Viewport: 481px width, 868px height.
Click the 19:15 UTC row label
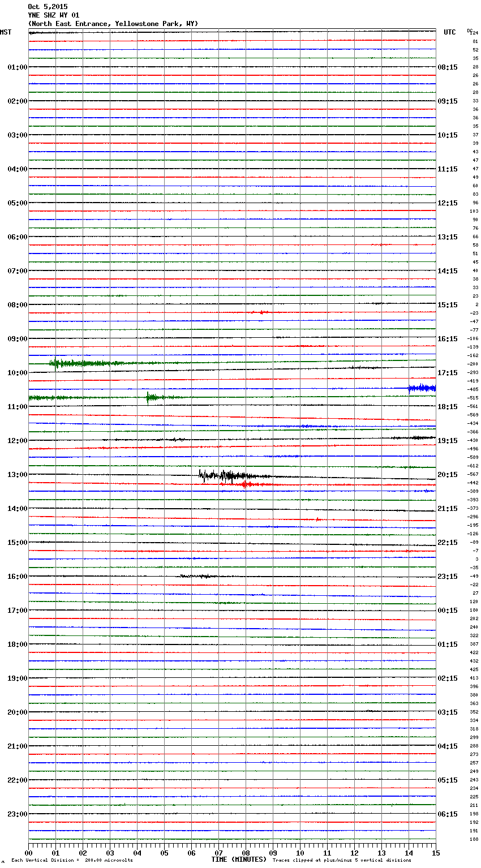click(x=448, y=441)
